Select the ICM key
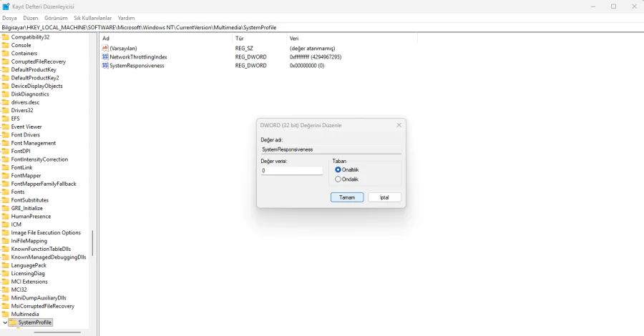 16,224
